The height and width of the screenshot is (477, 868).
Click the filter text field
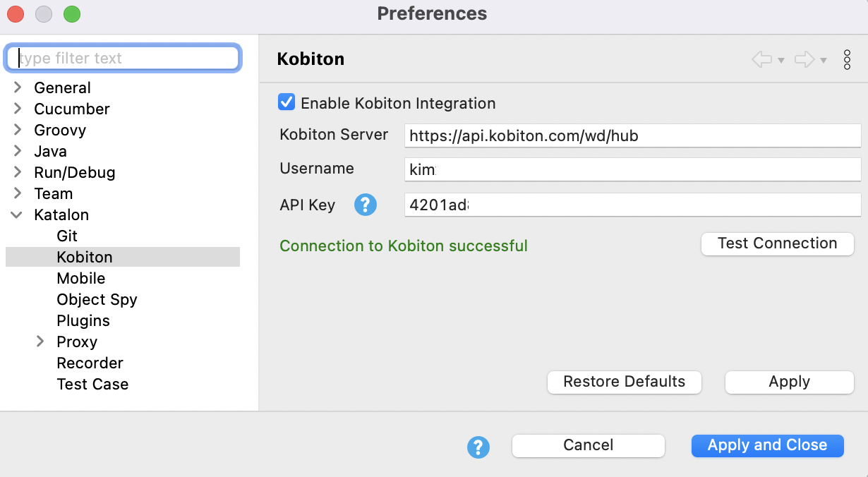pos(123,58)
